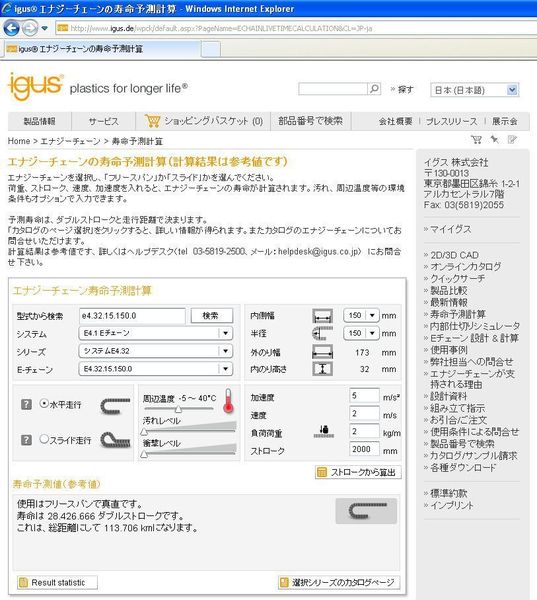Open the browser history dropdown arrow

click(x=45, y=28)
